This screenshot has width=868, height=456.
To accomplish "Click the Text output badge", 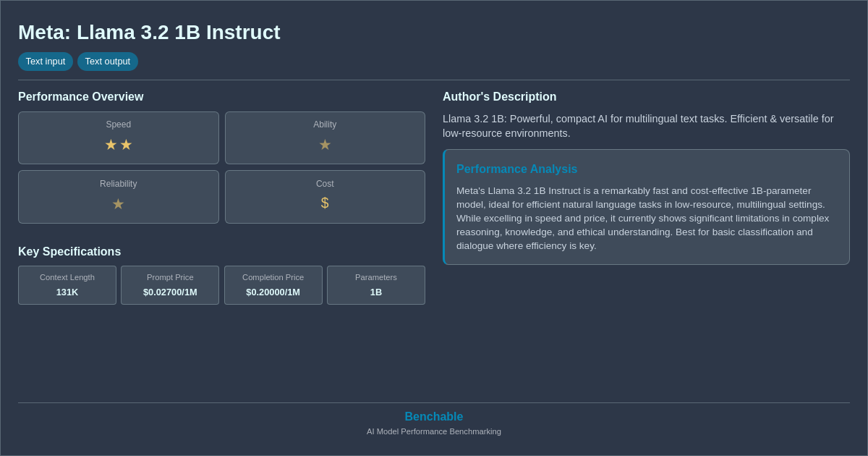I will tap(108, 62).
